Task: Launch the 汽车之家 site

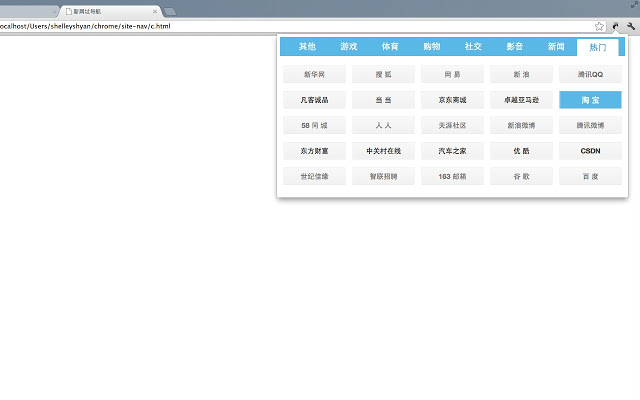Action: (452, 151)
